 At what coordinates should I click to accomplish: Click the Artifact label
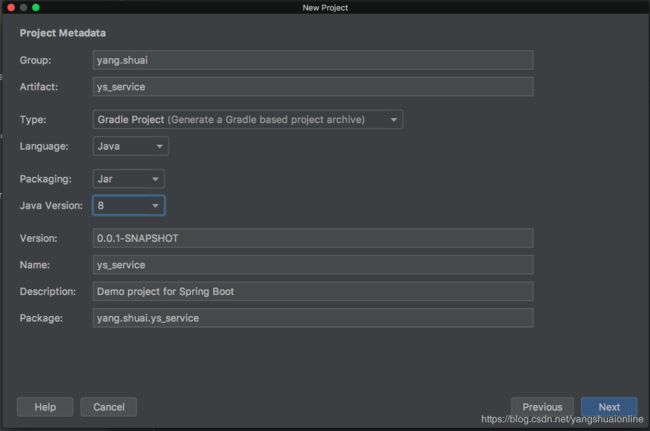point(39,87)
